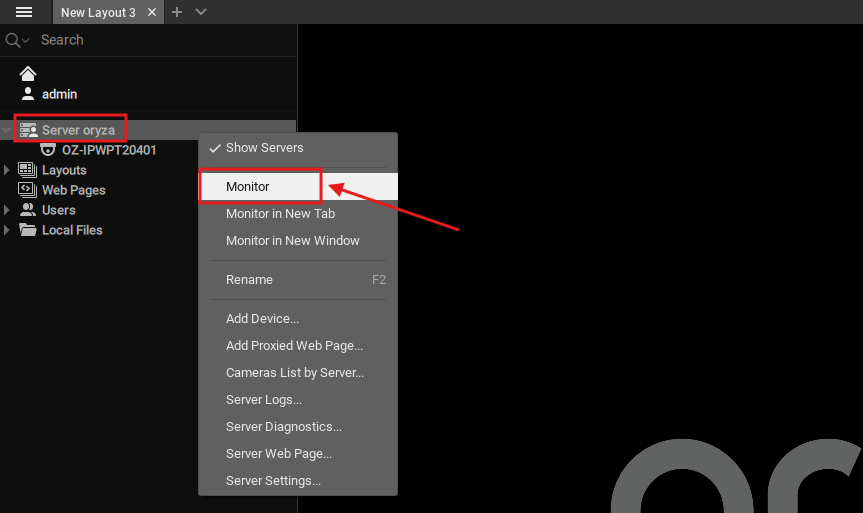Screen dimensions: 863x513
Task: Select Web Pages in the tree
Action: click(74, 190)
